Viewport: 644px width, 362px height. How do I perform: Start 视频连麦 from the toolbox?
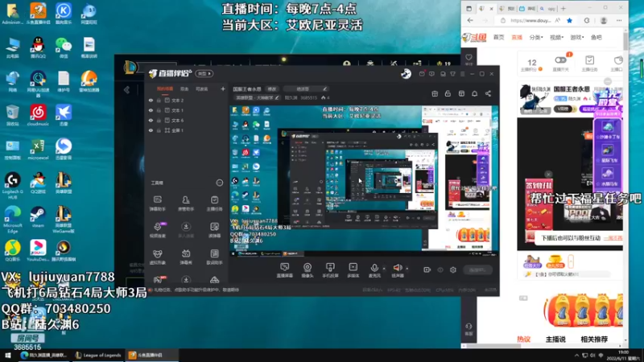click(x=157, y=230)
